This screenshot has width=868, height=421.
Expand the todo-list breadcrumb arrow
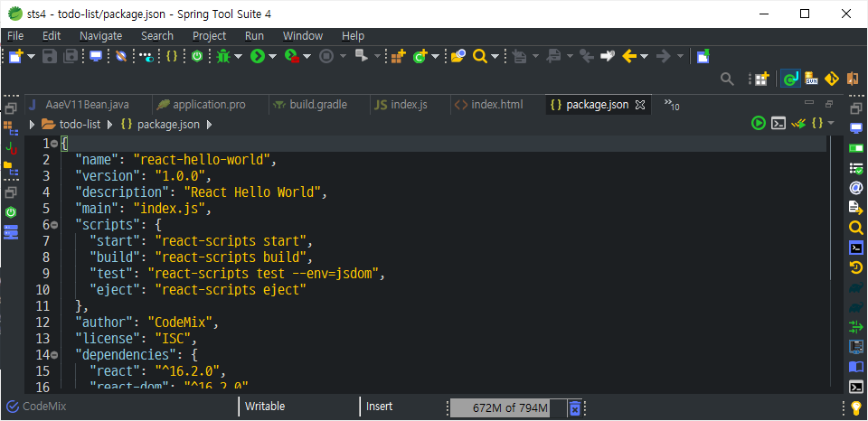33,125
